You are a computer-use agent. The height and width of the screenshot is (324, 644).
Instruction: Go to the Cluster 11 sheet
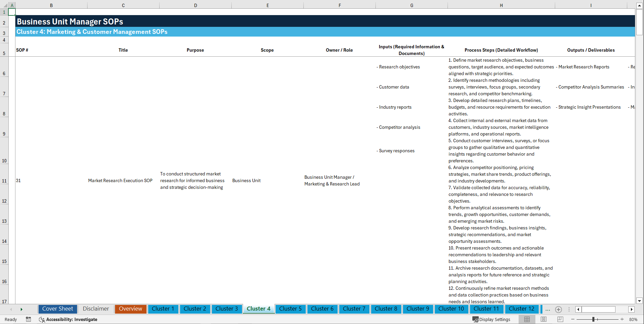pyautogui.click(x=486, y=309)
